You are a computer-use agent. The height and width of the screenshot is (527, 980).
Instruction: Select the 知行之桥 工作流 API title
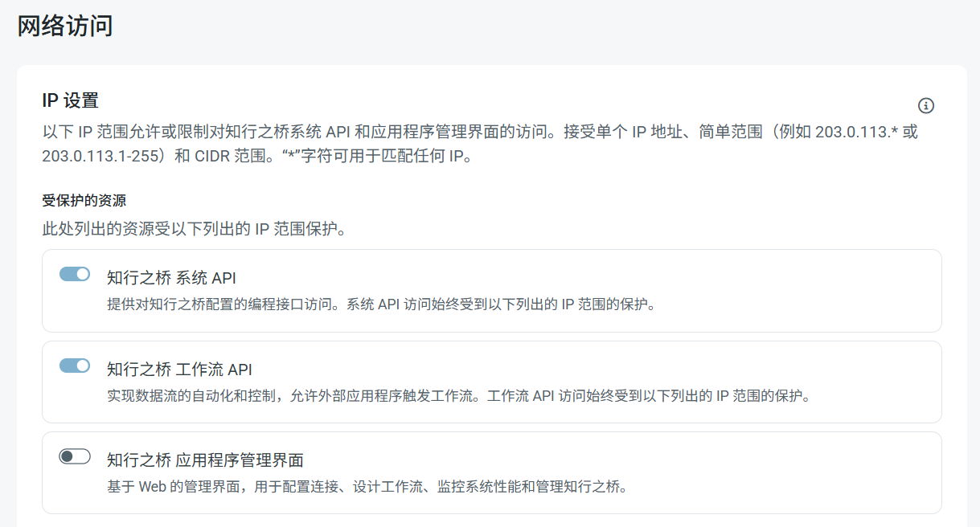pyautogui.click(x=179, y=370)
